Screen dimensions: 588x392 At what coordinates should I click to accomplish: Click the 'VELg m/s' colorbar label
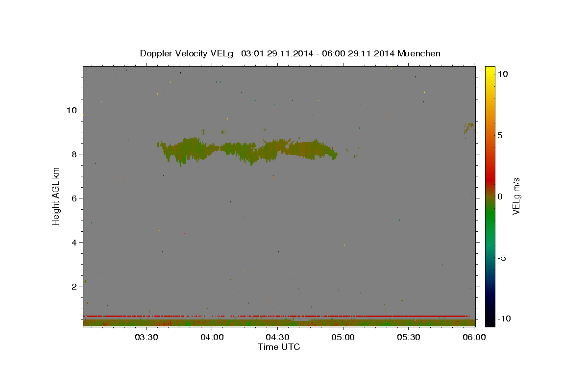click(516, 196)
